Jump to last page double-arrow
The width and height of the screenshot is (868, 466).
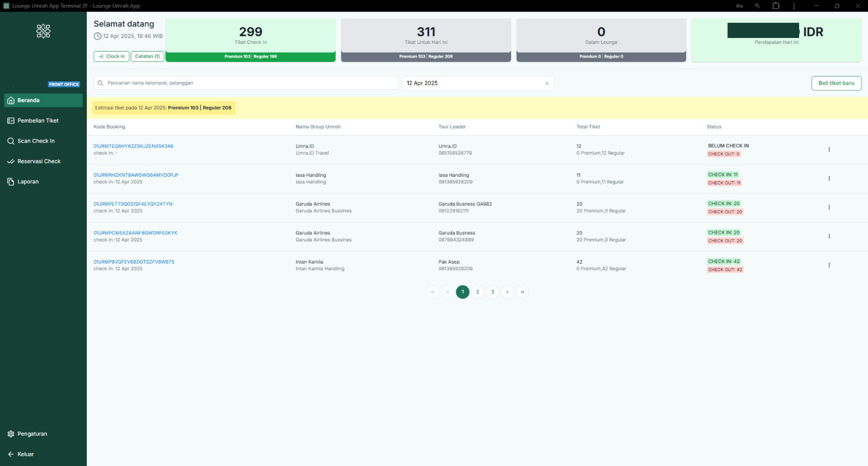point(522,292)
